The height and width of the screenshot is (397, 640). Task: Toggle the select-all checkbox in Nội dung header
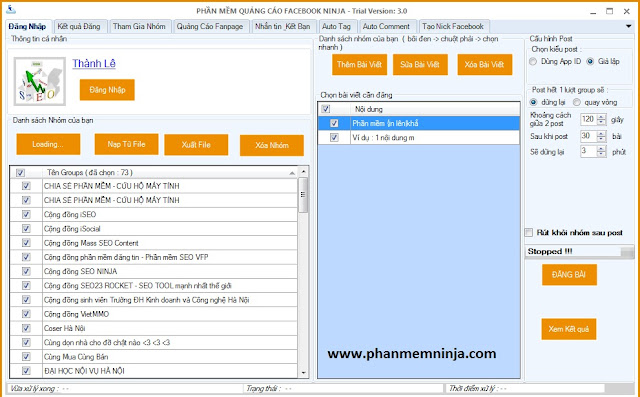326,109
